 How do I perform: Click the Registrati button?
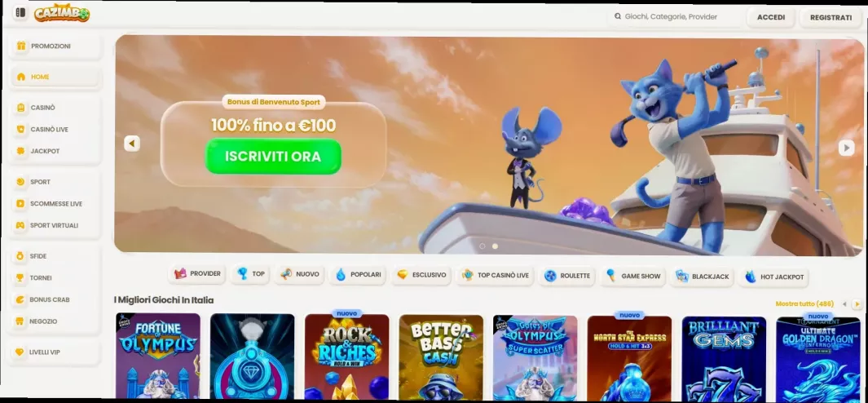coord(831,18)
